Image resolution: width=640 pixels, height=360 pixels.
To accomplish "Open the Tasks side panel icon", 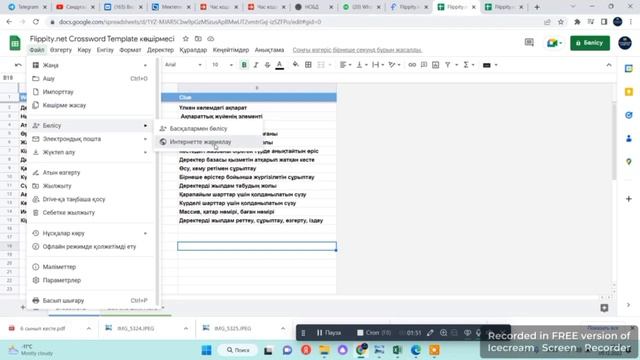I will coord(629,115).
